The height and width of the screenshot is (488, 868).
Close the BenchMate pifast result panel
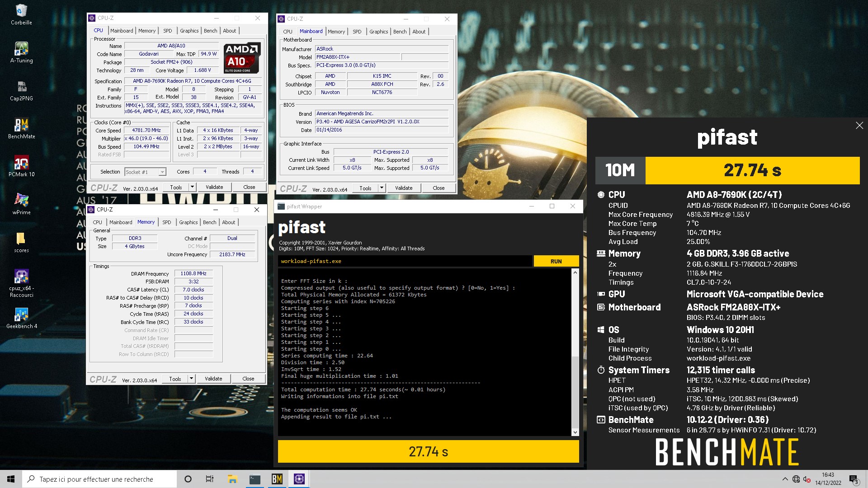(859, 126)
